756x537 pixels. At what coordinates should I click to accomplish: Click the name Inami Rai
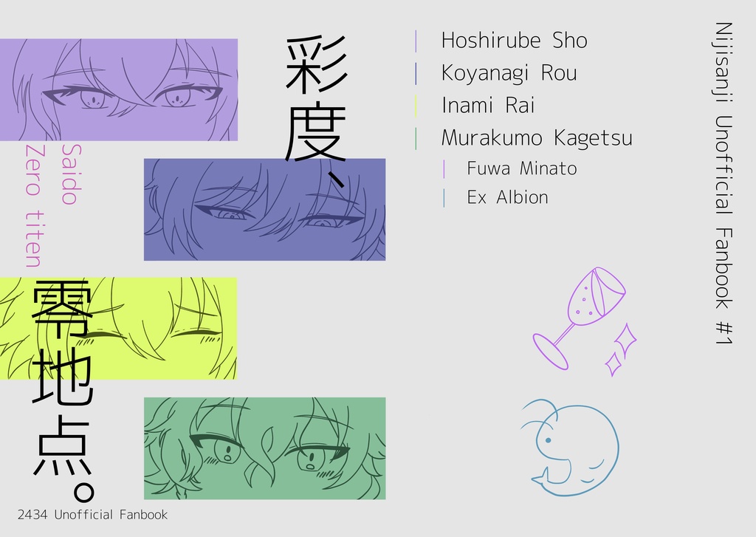click(x=488, y=105)
